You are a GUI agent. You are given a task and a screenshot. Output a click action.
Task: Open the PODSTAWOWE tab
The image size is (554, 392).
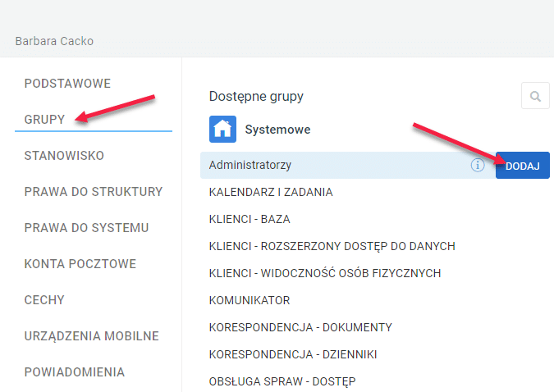click(x=67, y=84)
